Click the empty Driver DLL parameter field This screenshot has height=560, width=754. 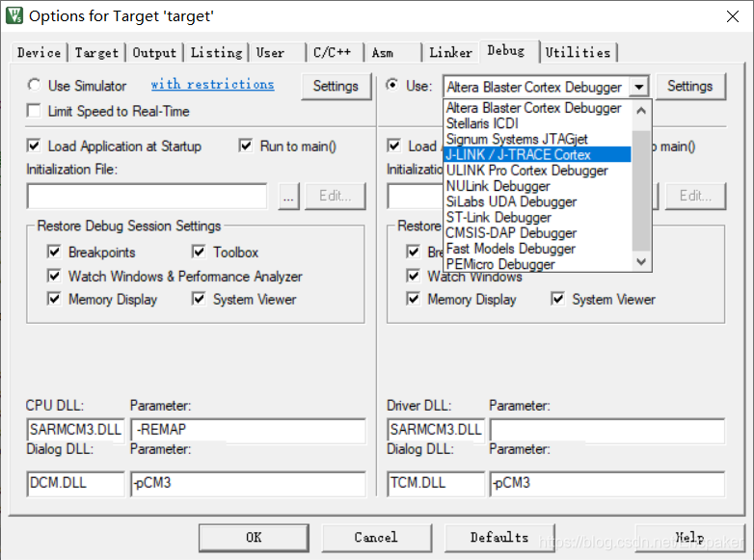(x=607, y=430)
